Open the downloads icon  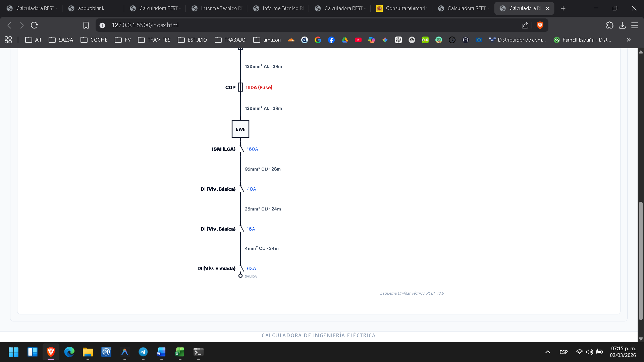(622, 25)
